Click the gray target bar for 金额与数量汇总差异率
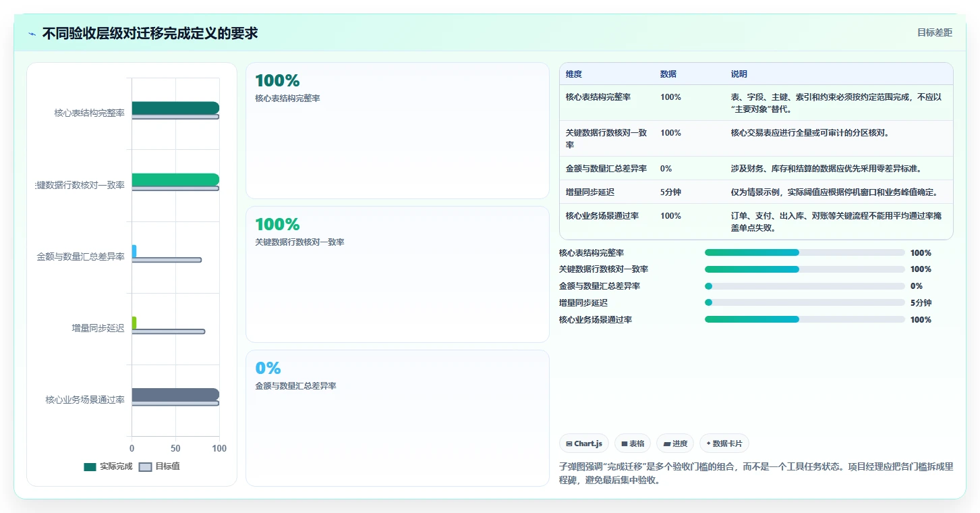 (167, 260)
